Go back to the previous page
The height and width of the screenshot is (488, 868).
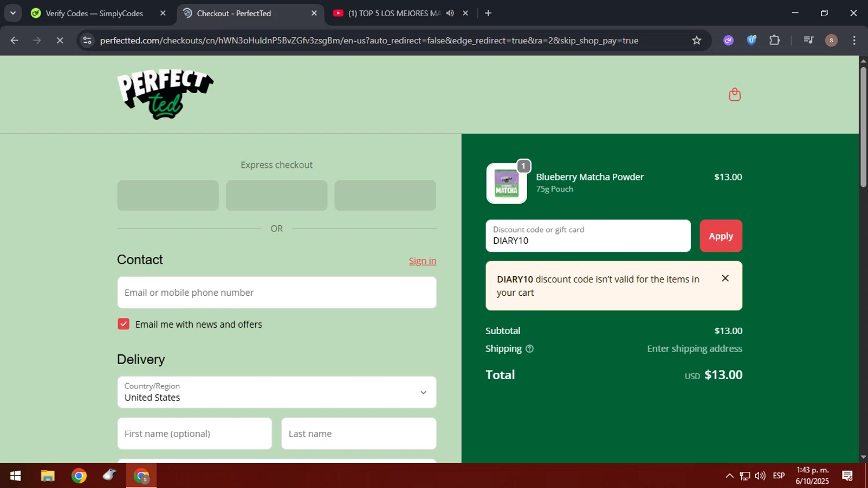tap(14, 41)
